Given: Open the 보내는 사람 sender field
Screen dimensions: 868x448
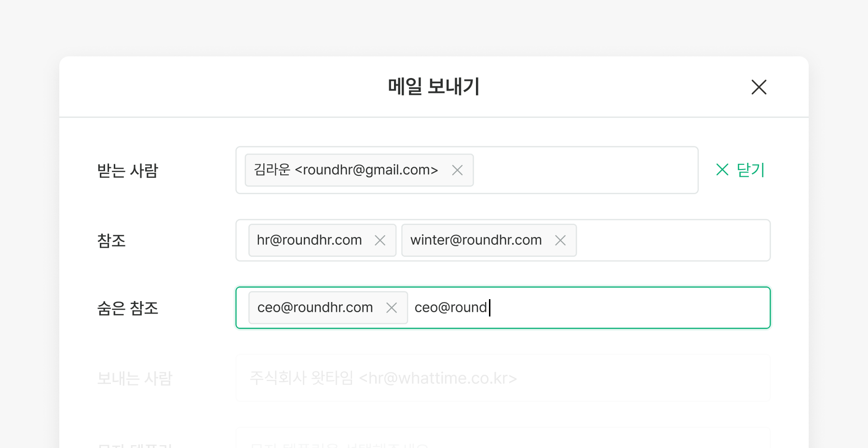Looking at the screenshot, I should 502,378.
